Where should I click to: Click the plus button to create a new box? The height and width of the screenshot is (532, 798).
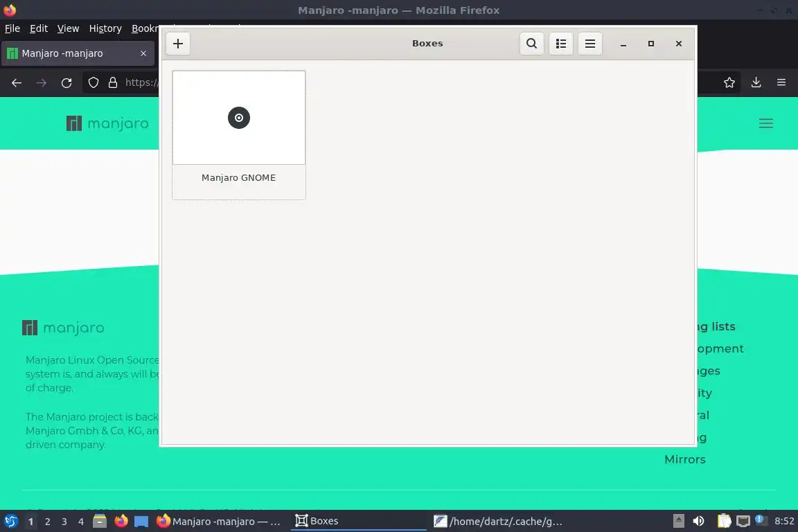click(177, 44)
